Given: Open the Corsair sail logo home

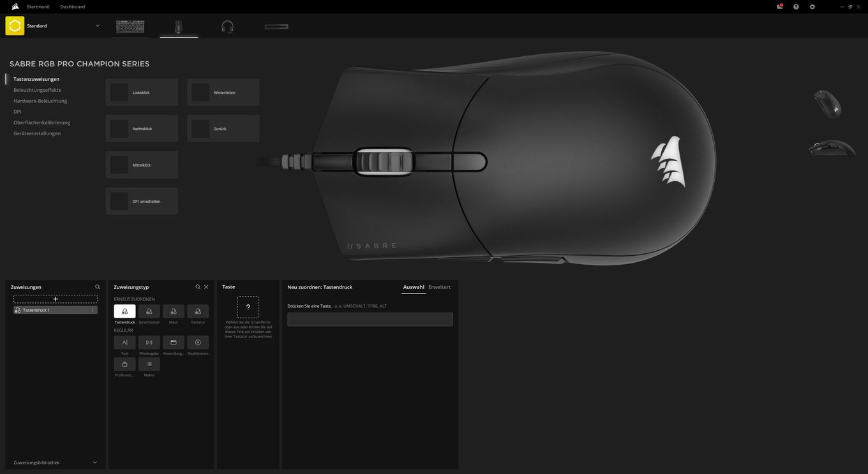Looking at the screenshot, I should point(15,6).
